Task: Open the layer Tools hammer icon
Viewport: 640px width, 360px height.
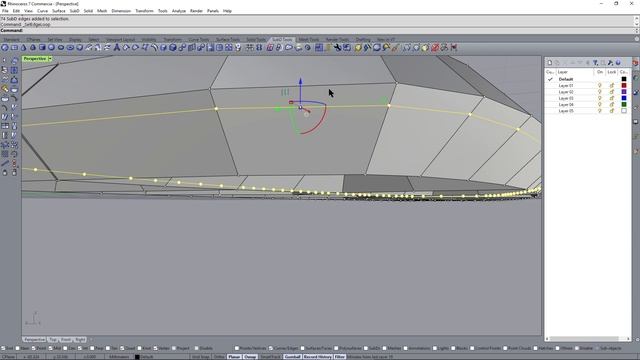Action: (611, 62)
